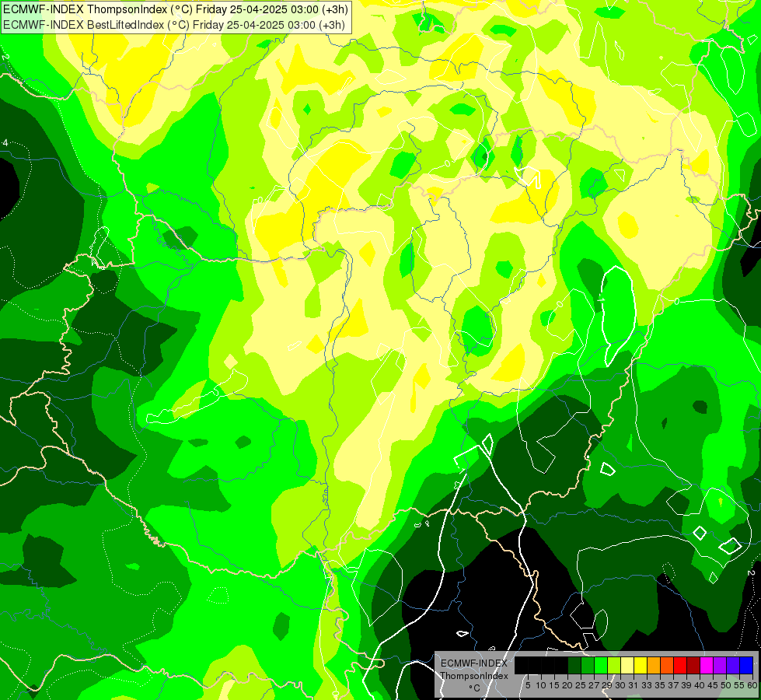Click the "40" tick label in legend

[x=700, y=685]
